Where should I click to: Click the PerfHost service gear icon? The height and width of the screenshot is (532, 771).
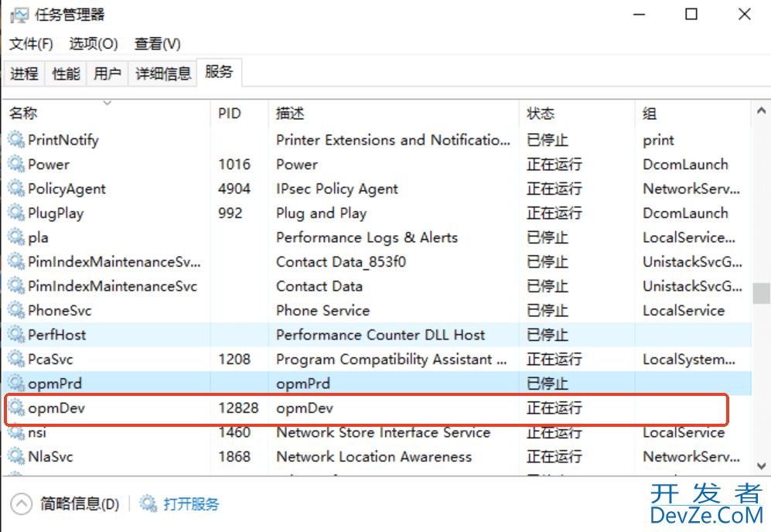16,334
